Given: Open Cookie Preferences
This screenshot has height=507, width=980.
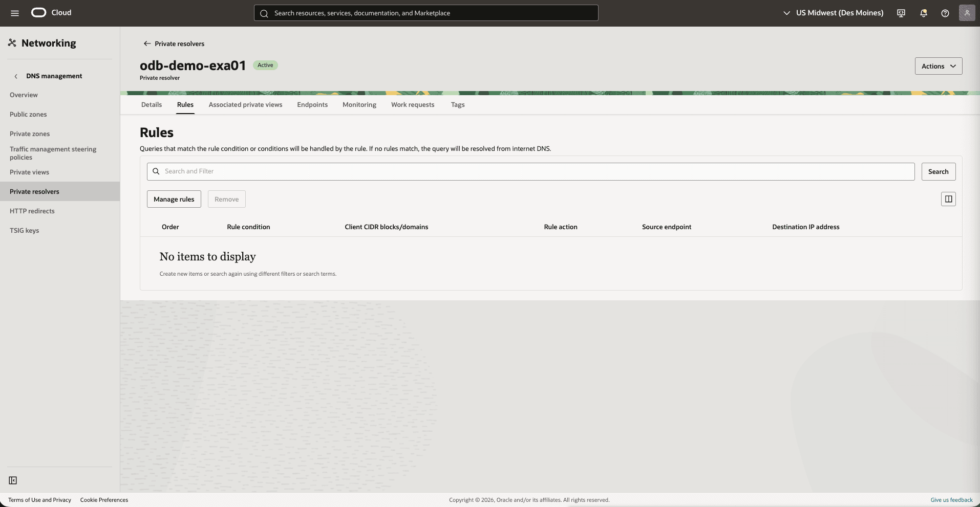Looking at the screenshot, I should (x=104, y=500).
